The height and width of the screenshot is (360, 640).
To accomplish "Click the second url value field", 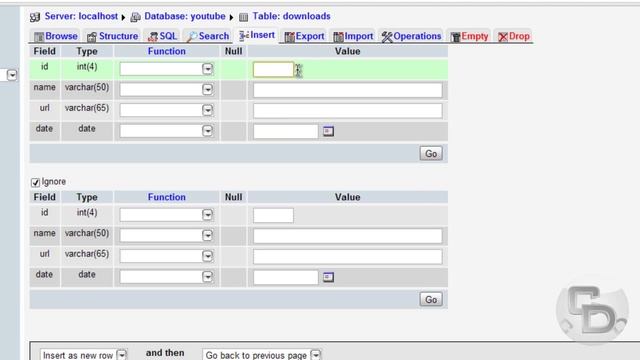I will coord(347,257).
